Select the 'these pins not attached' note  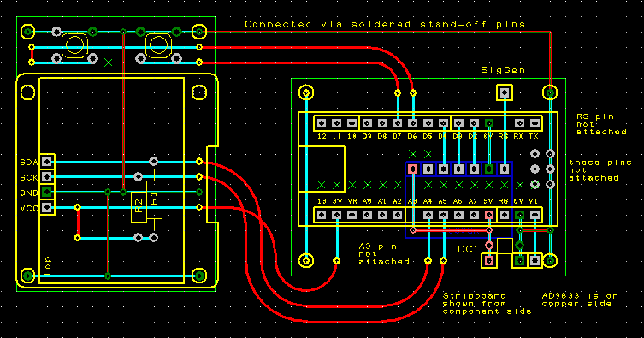pos(600,170)
